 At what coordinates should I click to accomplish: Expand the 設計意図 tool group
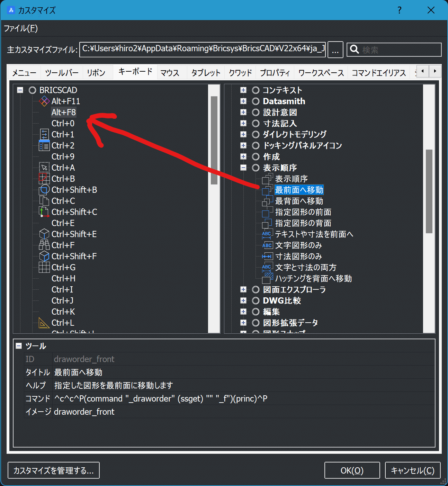click(x=243, y=112)
